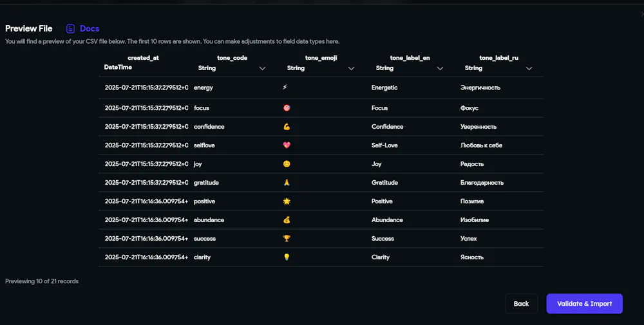Click the created_at timestamp in energy row
Viewport: 644px width, 325px height.
pos(146,88)
